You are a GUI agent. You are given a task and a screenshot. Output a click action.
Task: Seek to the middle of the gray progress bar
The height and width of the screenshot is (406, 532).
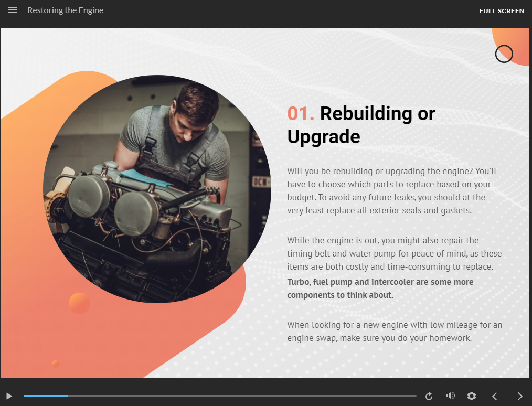[220, 396]
